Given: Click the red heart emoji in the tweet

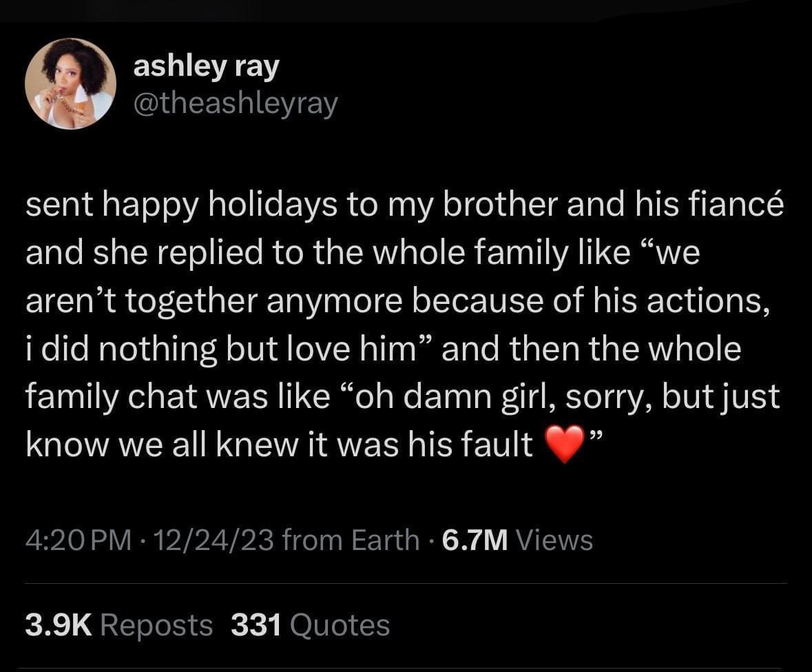Looking at the screenshot, I should pyautogui.click(x=564, y=446).
